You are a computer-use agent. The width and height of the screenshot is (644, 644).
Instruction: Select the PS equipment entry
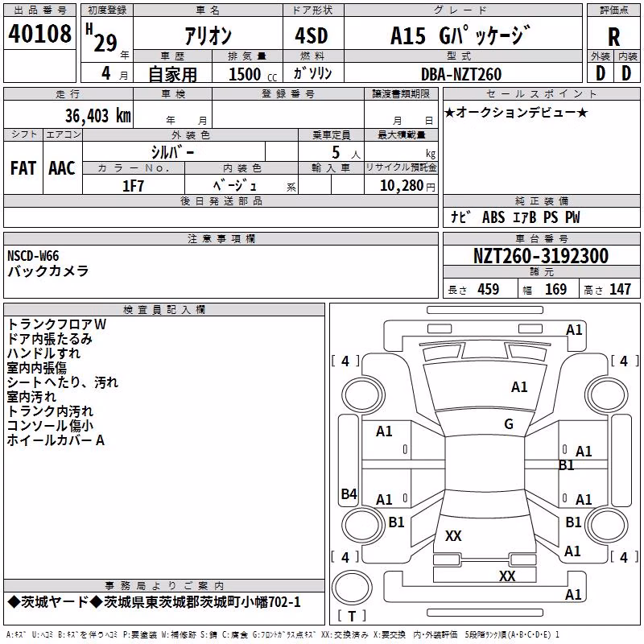pyautogui.click(x=551, y=217)
